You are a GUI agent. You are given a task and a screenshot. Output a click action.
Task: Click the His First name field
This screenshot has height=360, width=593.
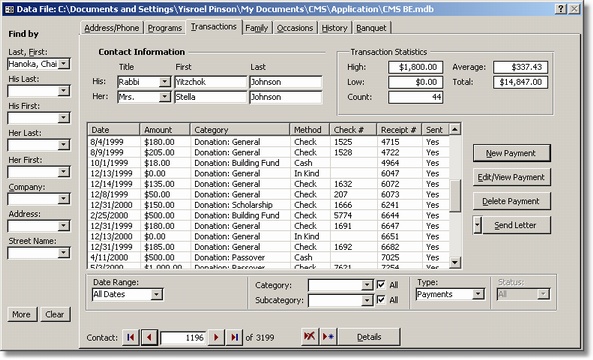(210, 82)
